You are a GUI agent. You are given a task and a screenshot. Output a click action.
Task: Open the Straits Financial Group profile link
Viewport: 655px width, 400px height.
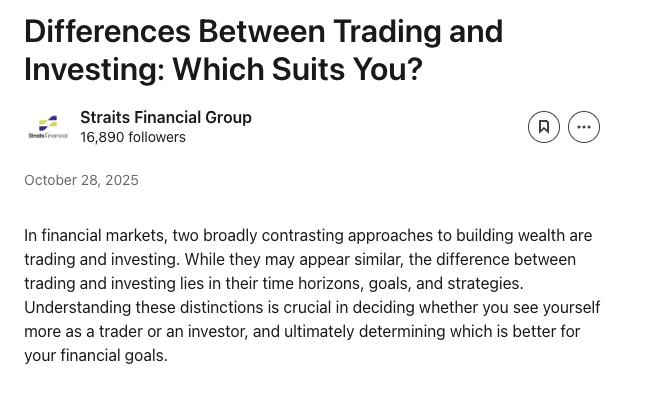click(x=166, y=117)
